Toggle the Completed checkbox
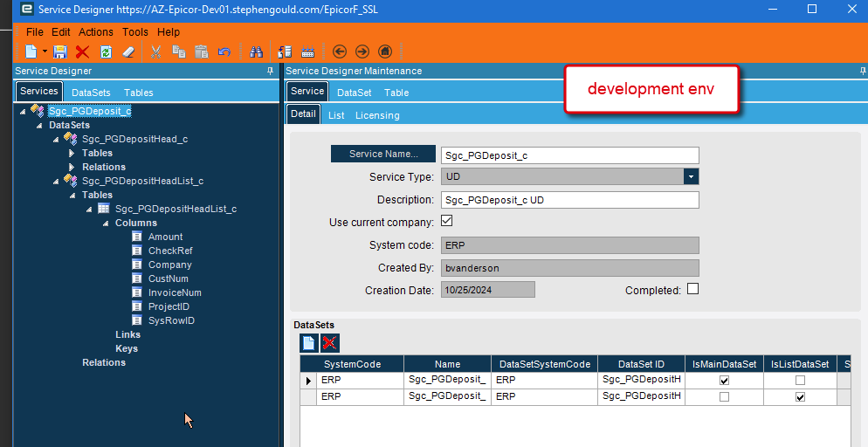 click(692, 289)
